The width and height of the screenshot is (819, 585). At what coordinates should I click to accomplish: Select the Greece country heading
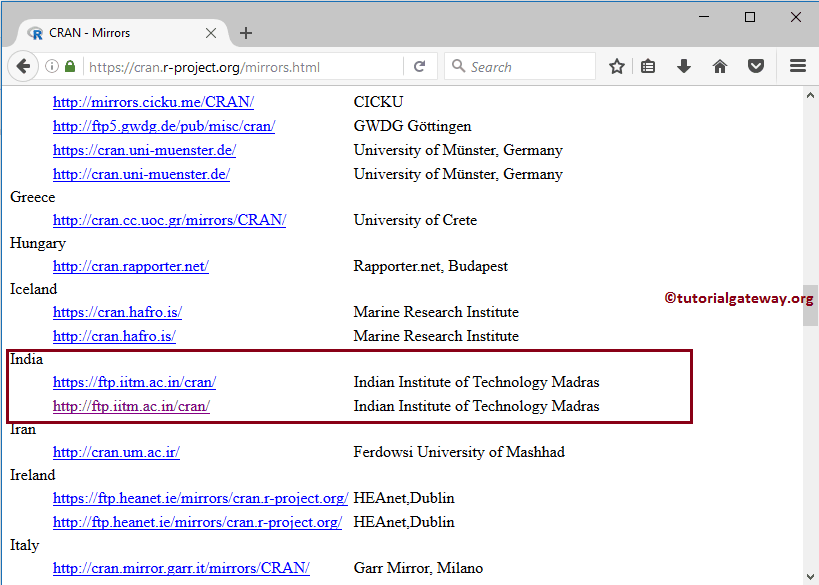[x=32, y=197]
